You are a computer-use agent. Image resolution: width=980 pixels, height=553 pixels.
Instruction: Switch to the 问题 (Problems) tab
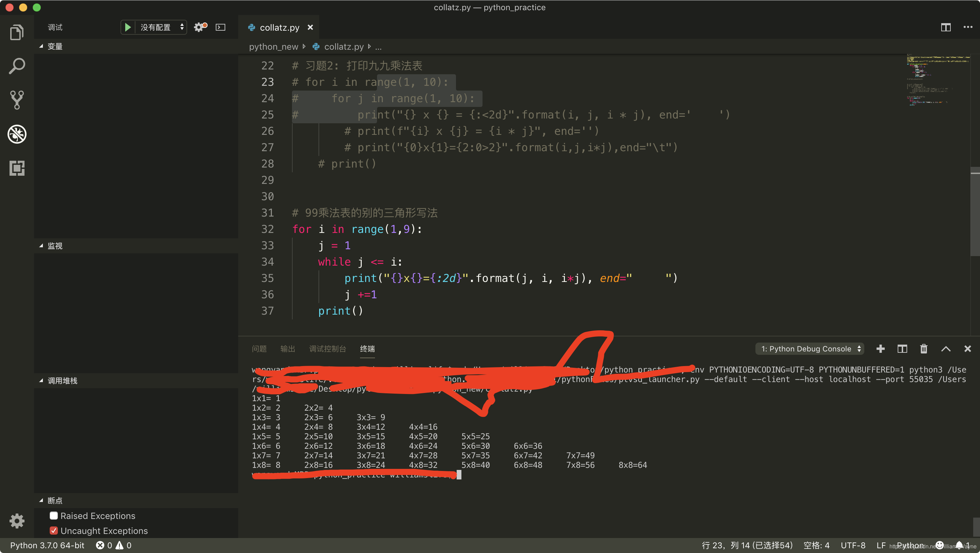coord(259,348)
